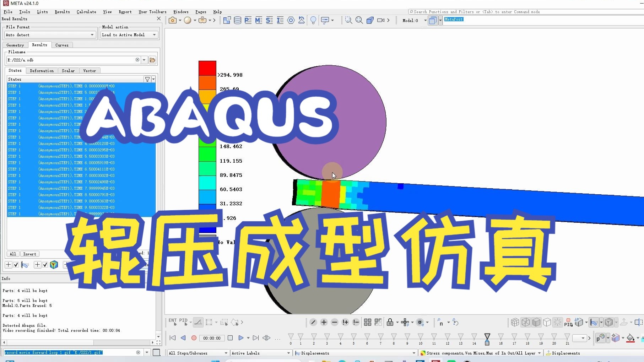Toggle the second checkbox in the parts panel
This screenshot has height=362, width=644.
[x=45, y=265]
